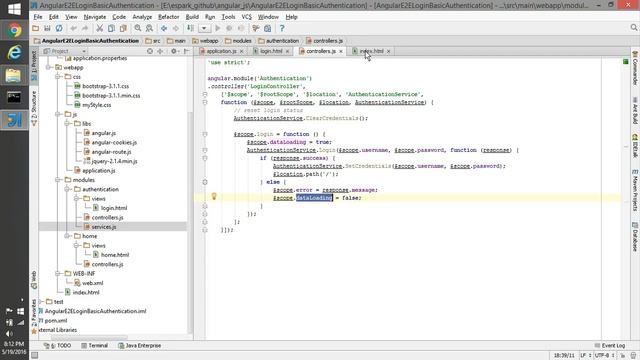This screenshot has height=360, width=640.
Task: Click the Save All toolbar icon
Action: pos(47,29)
